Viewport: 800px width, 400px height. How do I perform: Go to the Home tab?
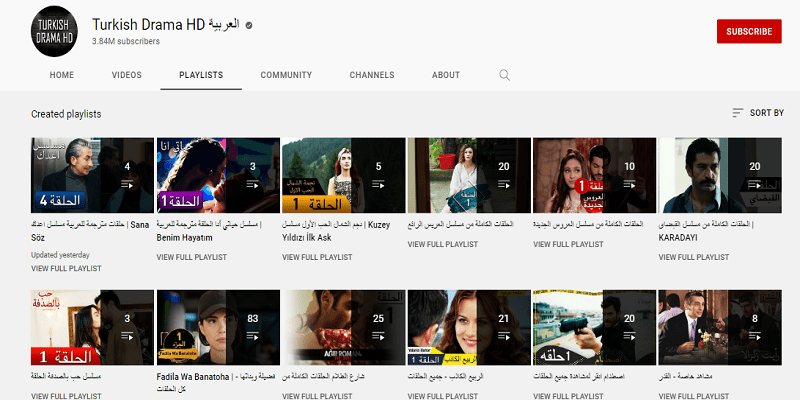62,75
